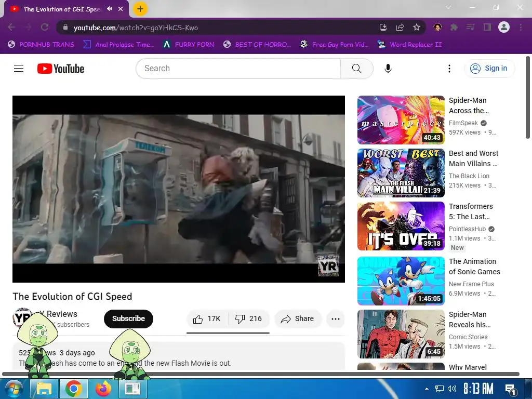Toggle browser side panel icon
This screenshot has width=532, height=399.
click(x=487, y=27)
